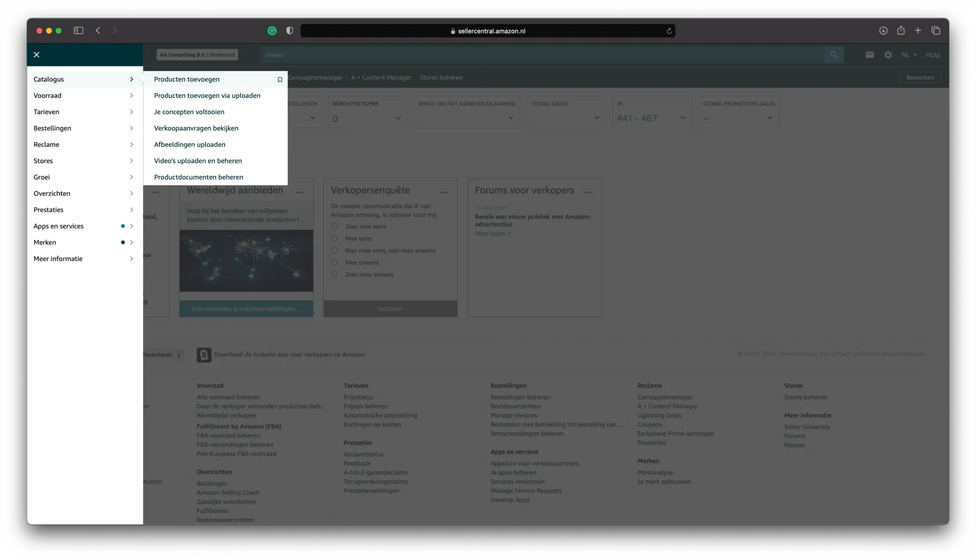This screenshot has height=560, width=976.
Task: Go back using the Safari back arrow
Action: pos(98,30)
